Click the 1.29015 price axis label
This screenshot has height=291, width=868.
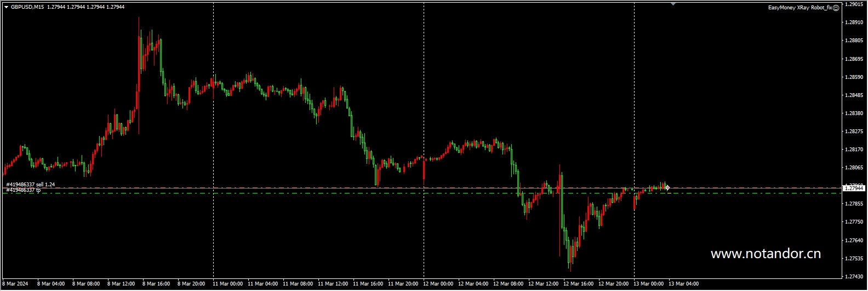(x=855, y=4)
